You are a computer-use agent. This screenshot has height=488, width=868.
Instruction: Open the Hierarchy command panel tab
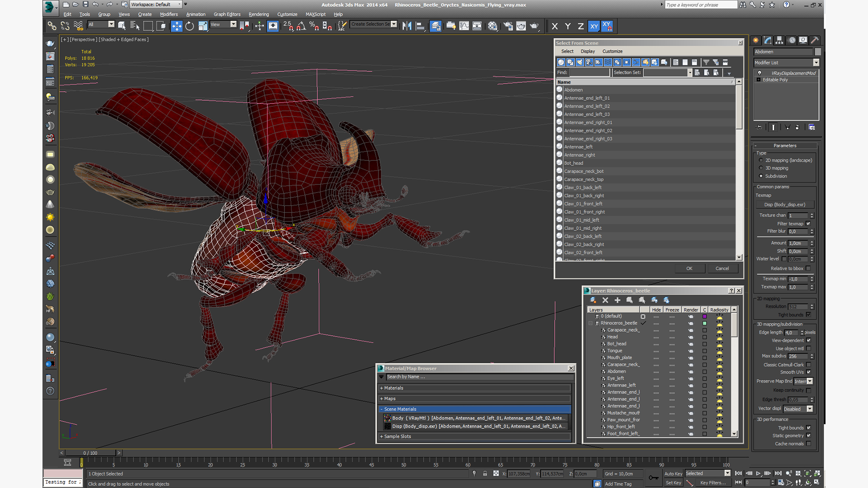pos(779,40)
